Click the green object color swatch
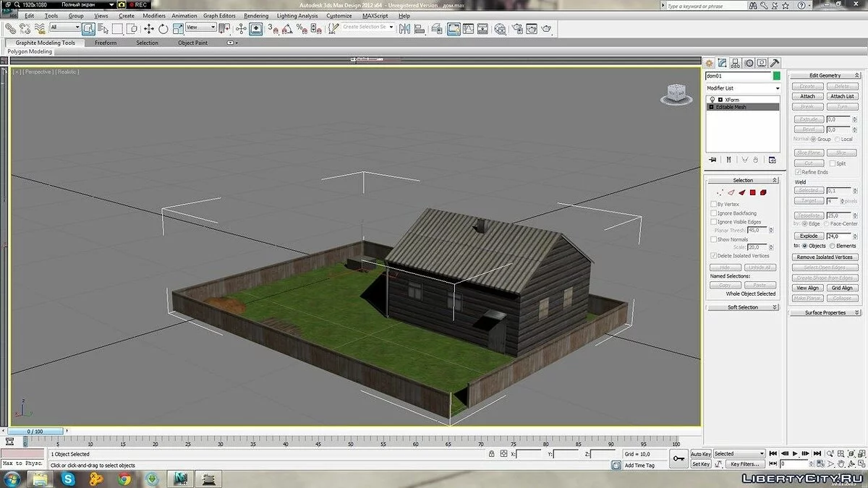The height and width of the screenshot is (488, 868). click(x=777, y=76)
